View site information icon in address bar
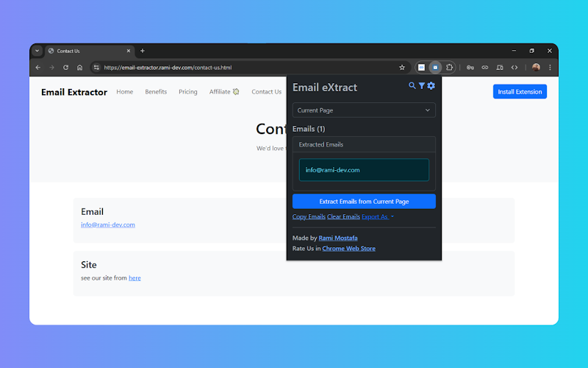 point(96,68)
